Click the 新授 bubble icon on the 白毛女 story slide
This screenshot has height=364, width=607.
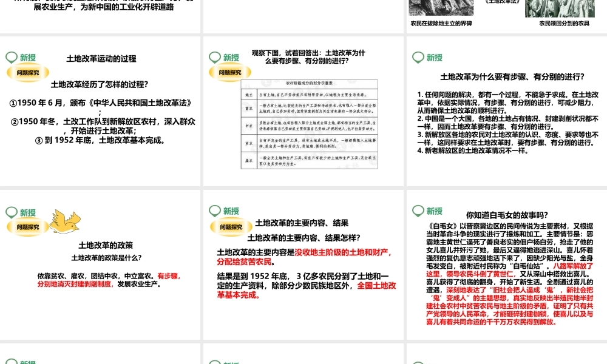tap(418, 211)
